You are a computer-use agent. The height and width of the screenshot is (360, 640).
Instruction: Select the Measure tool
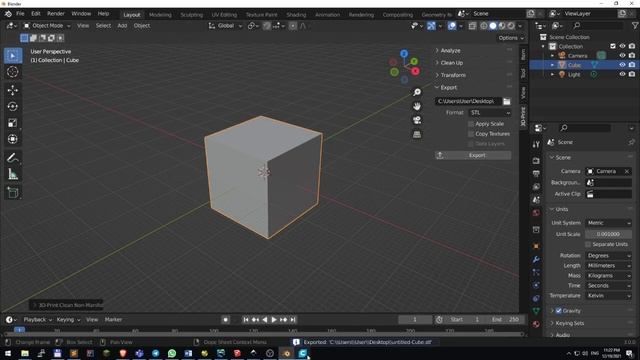pyautogui.click(x=13, y=174)
